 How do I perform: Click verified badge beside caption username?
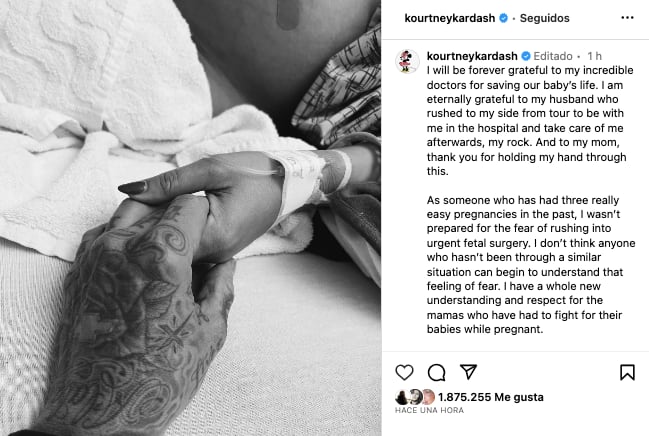click(526, 56)
